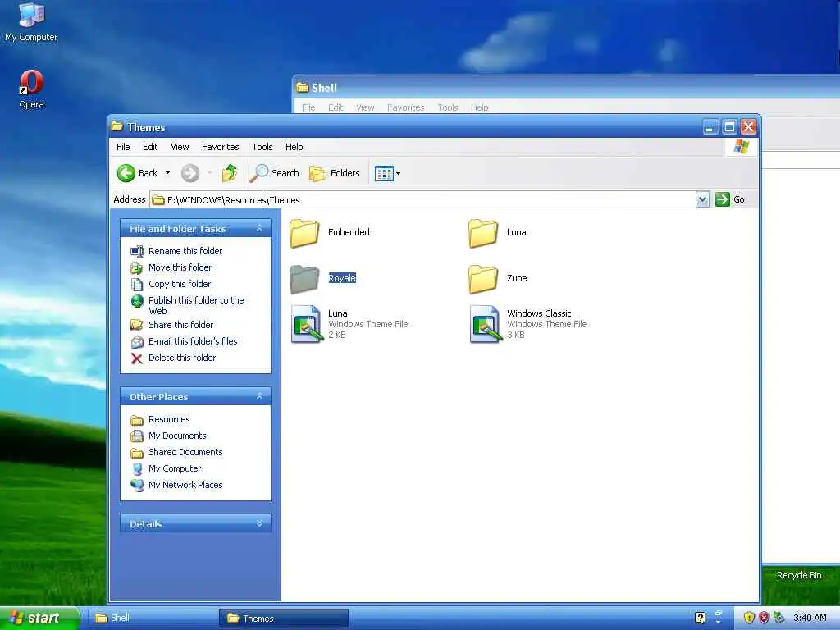The image size is (840, 630).
Task: Click Move this folder link
Action: click(x=180, y=267)
